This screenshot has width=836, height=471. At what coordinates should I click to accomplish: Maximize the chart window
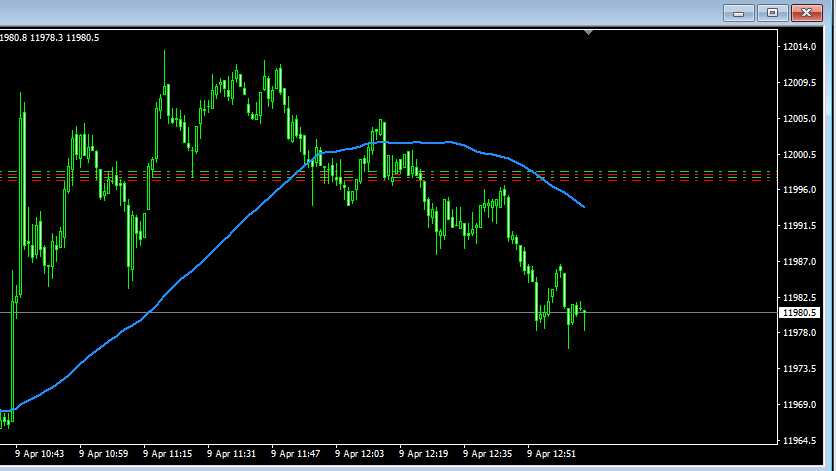click(771, 13)
